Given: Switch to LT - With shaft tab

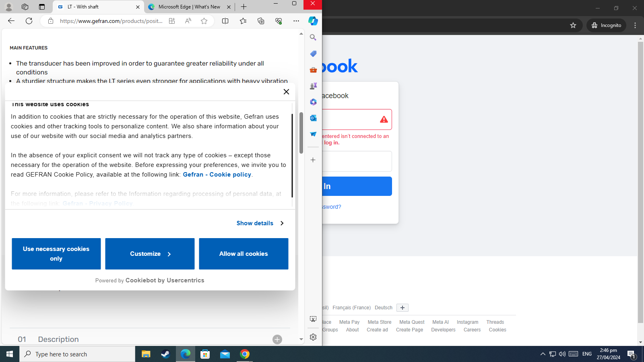Looking at the screenshot, I should click(98, 7).
